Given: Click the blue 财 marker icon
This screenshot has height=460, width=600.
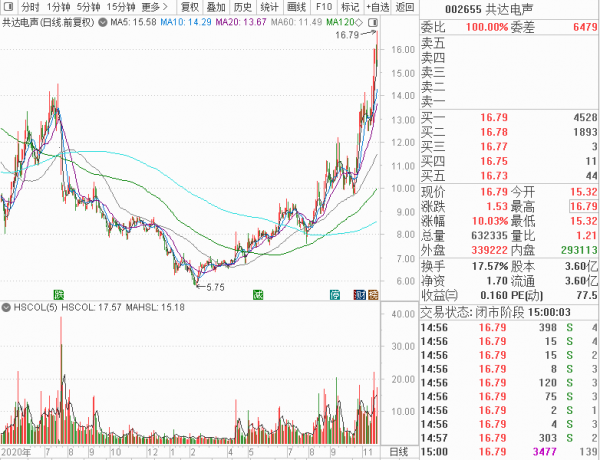Looking at the screenshot, I should pyautogui.click(x=358, y=293).
